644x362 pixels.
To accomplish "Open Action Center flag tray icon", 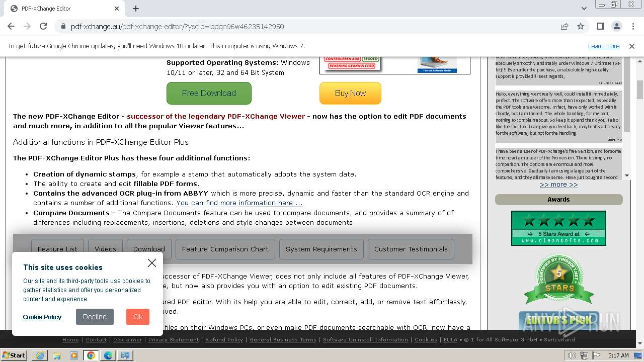I will point(596,355).
